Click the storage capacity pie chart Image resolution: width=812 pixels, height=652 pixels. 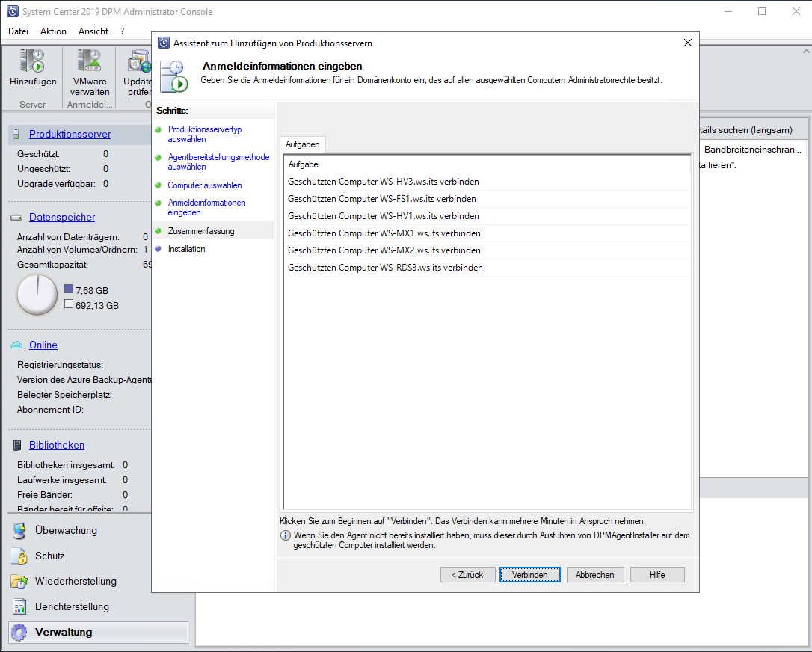click(x=37, y=295)
